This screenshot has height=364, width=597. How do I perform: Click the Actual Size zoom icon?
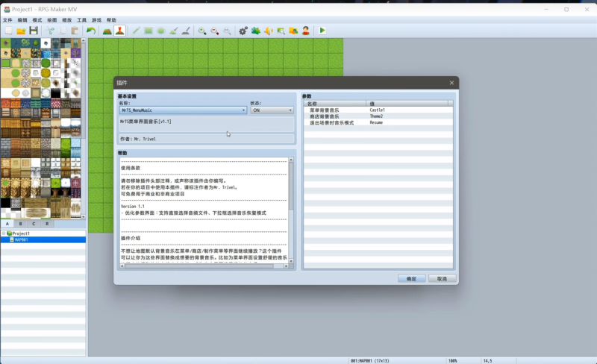tap(228, 31)
